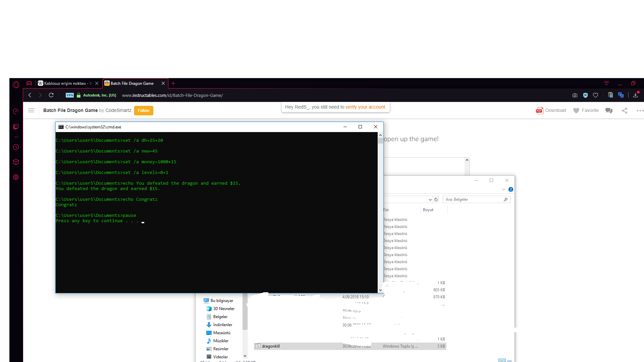Viewport: 644px width, 362px height.
Task: Toggle the ad blocker shield icon
Action: (x=586, y=95)
